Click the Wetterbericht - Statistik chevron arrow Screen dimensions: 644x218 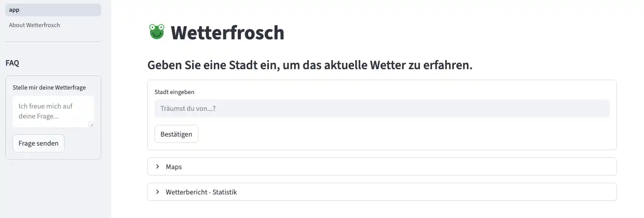pos(158,192)
